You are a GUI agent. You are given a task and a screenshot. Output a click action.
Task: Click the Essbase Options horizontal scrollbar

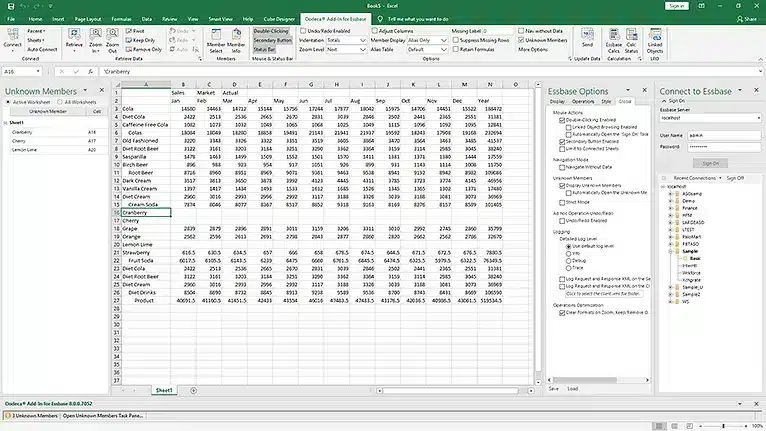pos(584,380)
